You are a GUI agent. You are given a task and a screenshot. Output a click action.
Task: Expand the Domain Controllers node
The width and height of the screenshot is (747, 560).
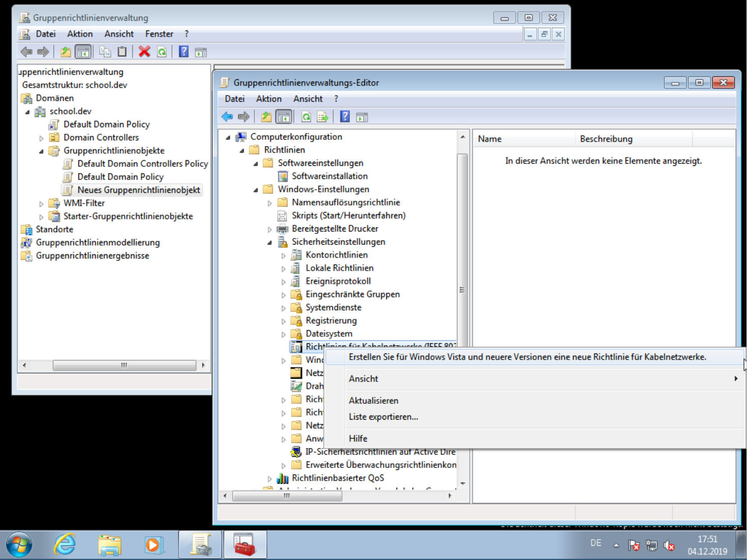tap(41, 138)
